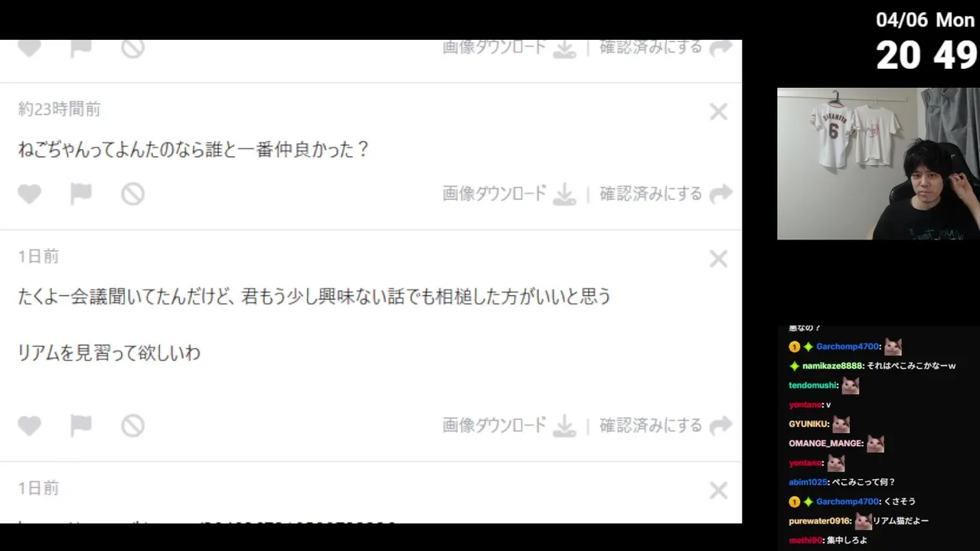Click the たくよー会議 message text

coord(314,297)
